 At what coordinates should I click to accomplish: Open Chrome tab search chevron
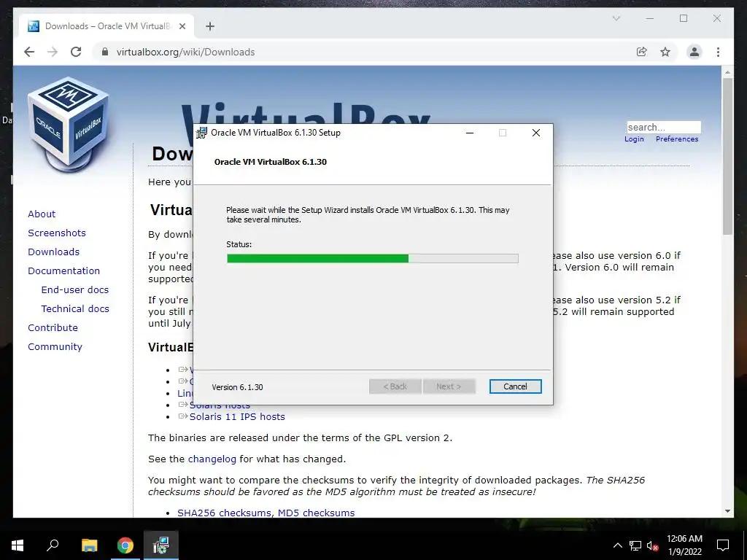[616, 18]
